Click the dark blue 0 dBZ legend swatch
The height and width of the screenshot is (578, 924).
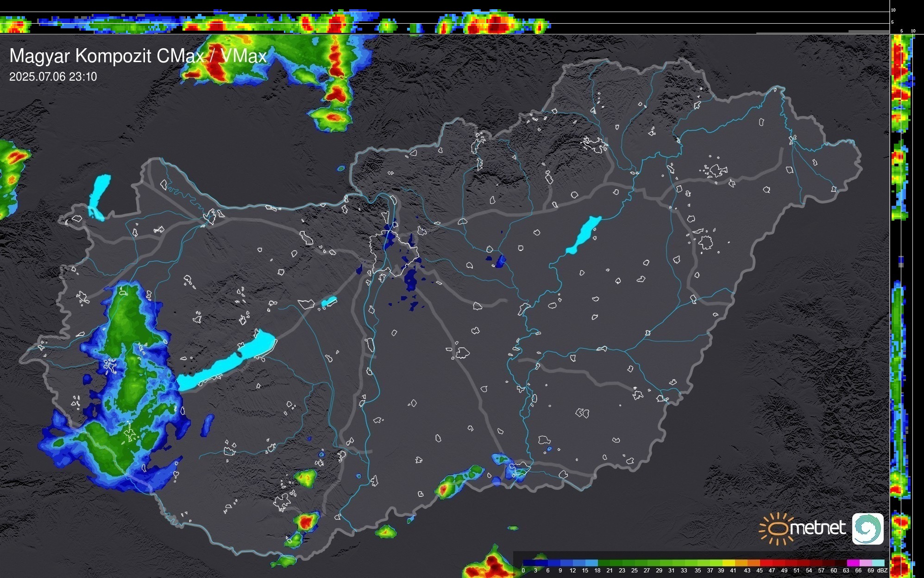click(x=529, y=563)
